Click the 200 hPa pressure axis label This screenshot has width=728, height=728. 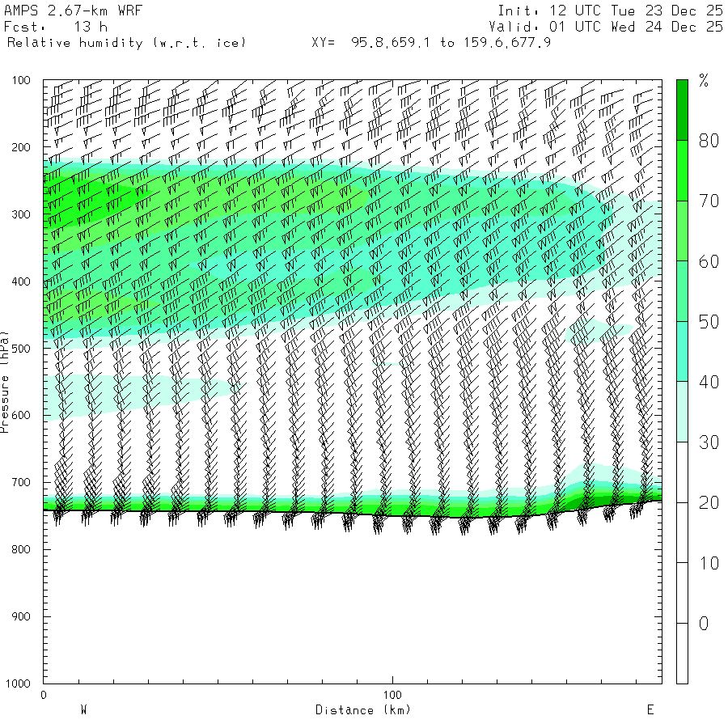(x=21, y=148)
